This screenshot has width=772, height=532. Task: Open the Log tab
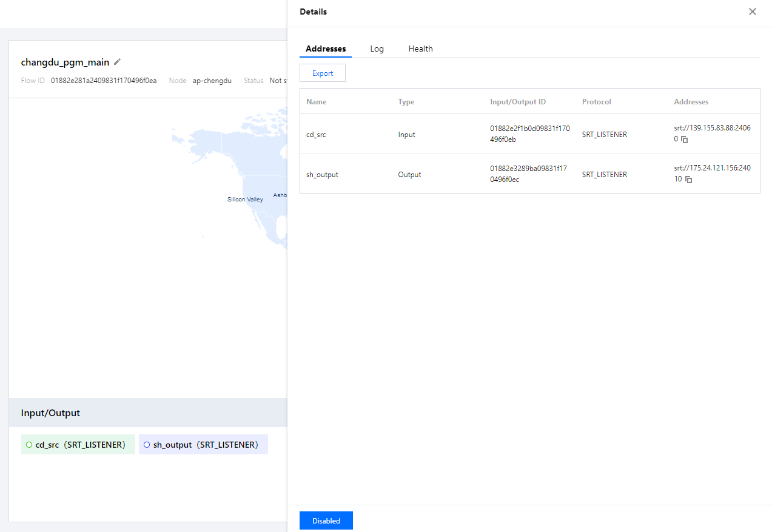pos(377,49)
